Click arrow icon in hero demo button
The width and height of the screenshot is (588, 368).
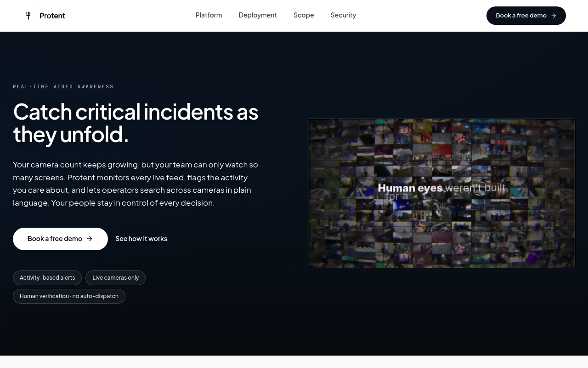[x=90, y=239]
